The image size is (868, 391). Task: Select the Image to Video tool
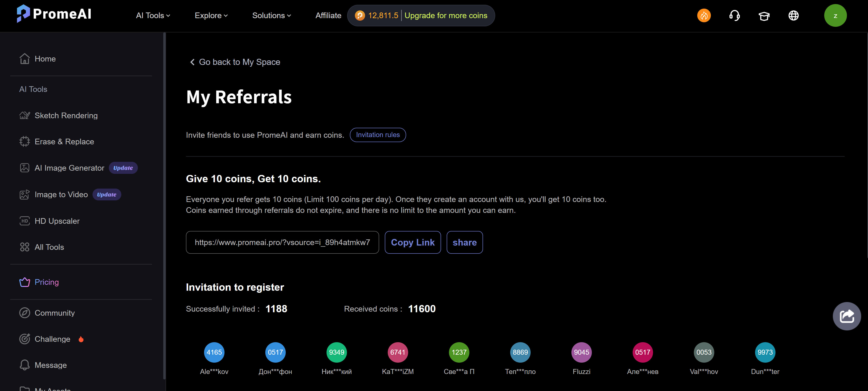pos(61,194)
